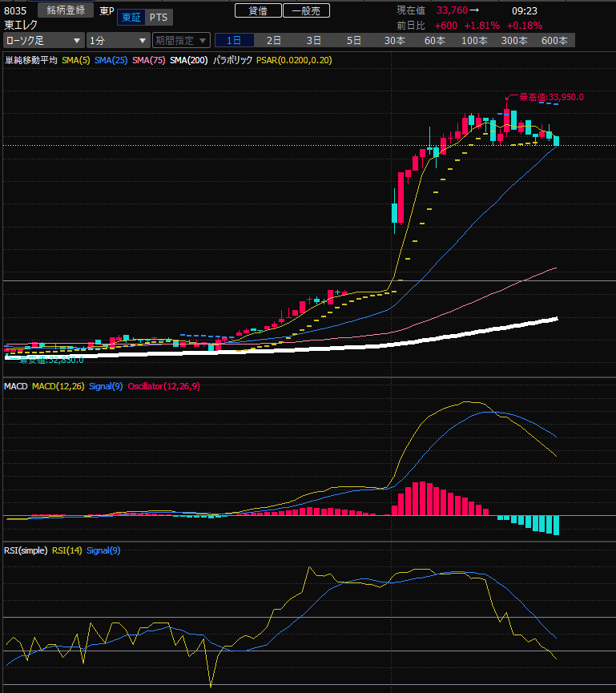616x693 pixels.
Task: Open the 1分 interval dropdown
Action: point(118,40)
